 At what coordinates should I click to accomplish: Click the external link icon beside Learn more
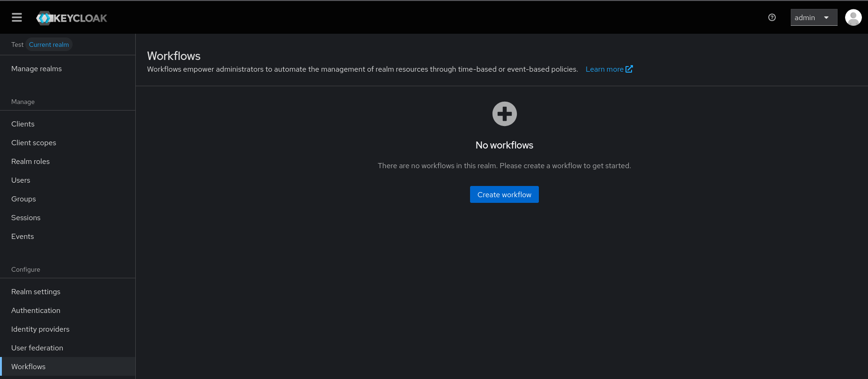[x=629, y=69]
